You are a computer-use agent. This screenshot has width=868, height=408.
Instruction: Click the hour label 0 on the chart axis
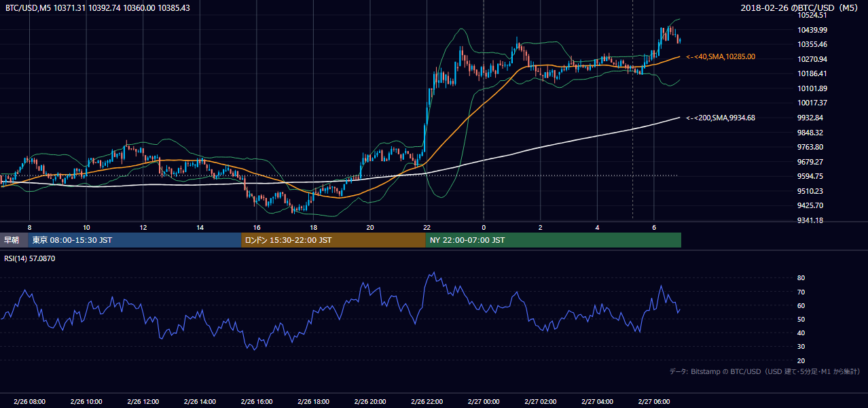click(x=484, y=226)
